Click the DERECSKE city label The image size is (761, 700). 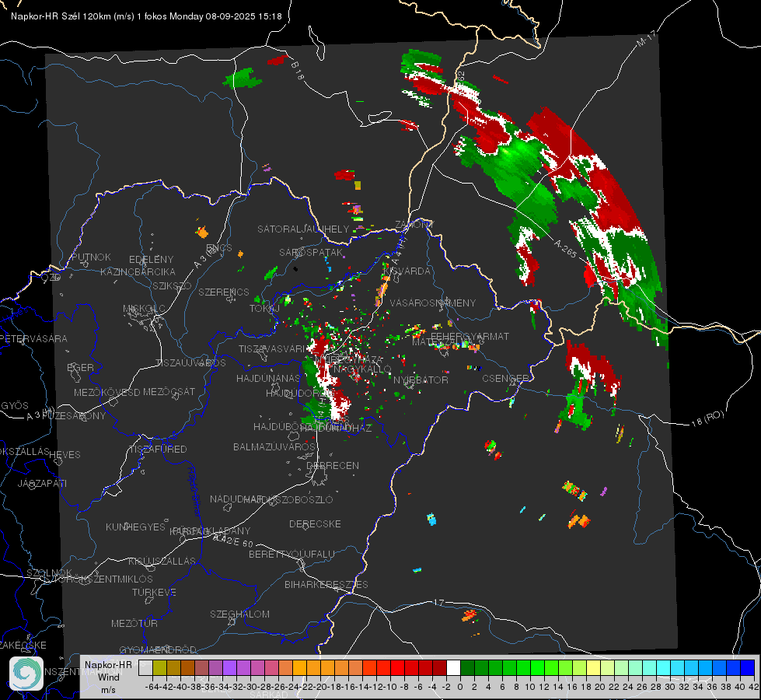(315, 523)
